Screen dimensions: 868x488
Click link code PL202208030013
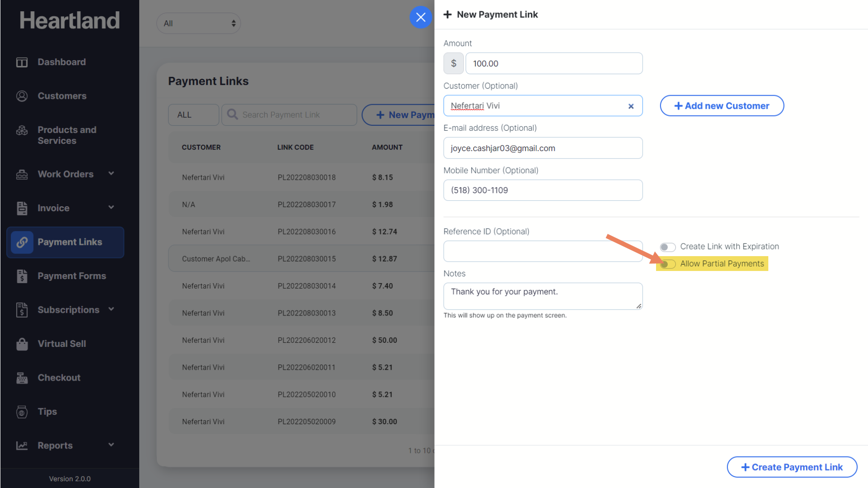point(307,313)
